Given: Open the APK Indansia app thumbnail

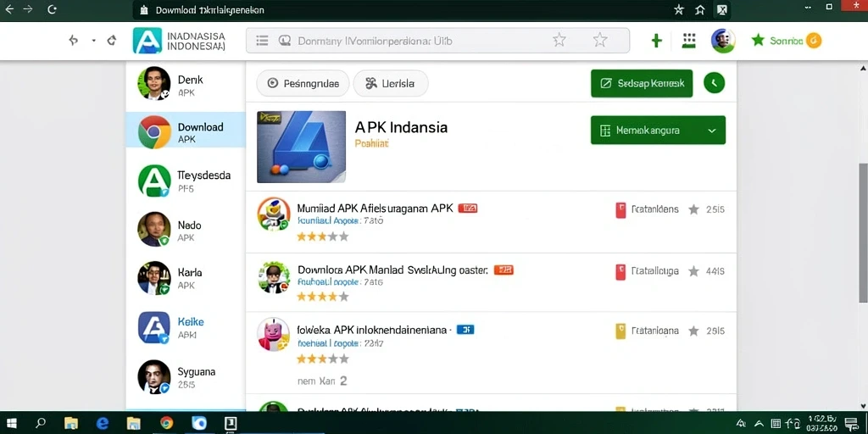Looking at the screenshot, I should [x=301, y=147].
